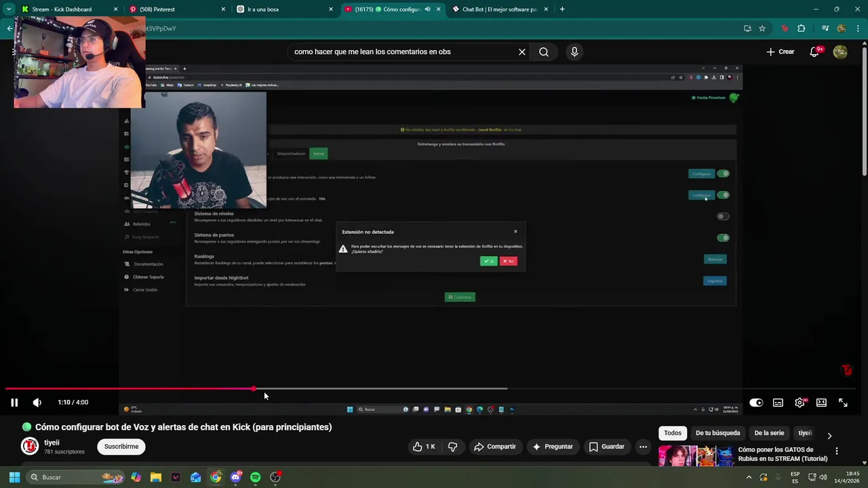
Task: Open the tiyeii channel name link
Action: (52, 443)
